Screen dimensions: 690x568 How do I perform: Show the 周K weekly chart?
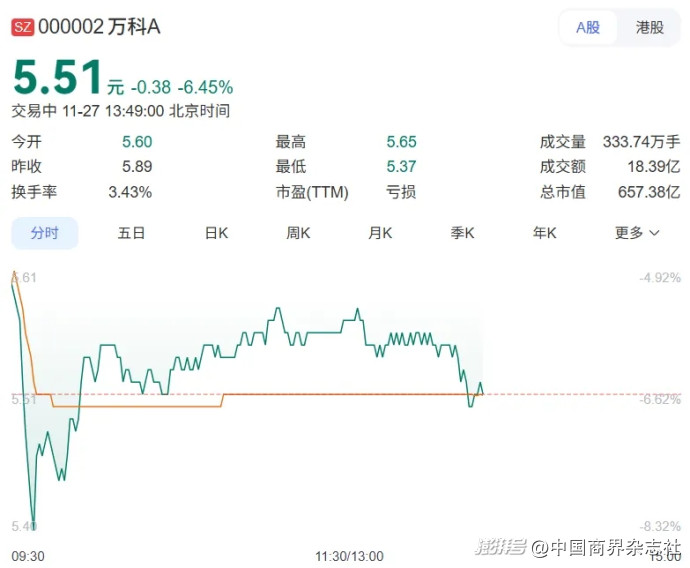(x=298, y=233)
